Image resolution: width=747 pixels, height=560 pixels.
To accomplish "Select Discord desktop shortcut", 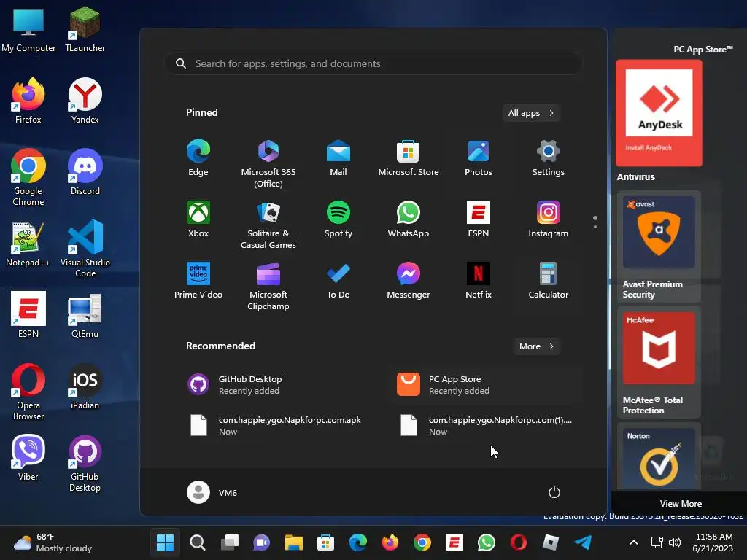I will point(85,172).
